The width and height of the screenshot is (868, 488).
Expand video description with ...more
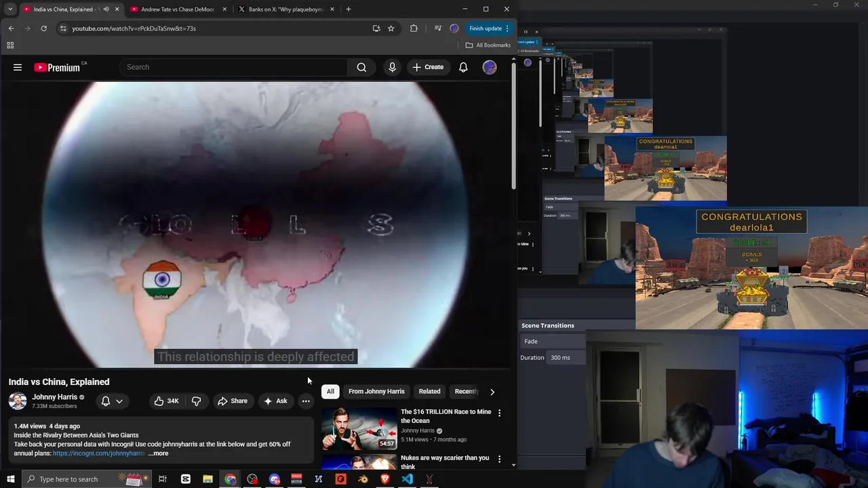(159, 453)
